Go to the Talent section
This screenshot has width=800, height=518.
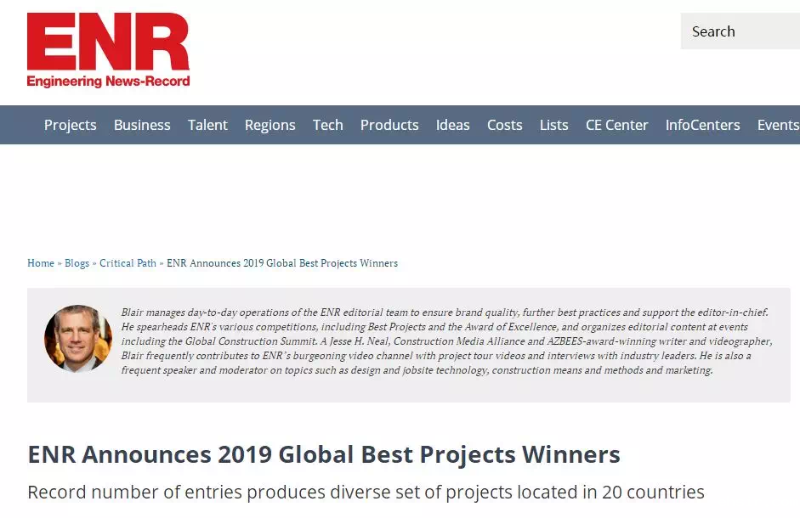pos(208,125)
